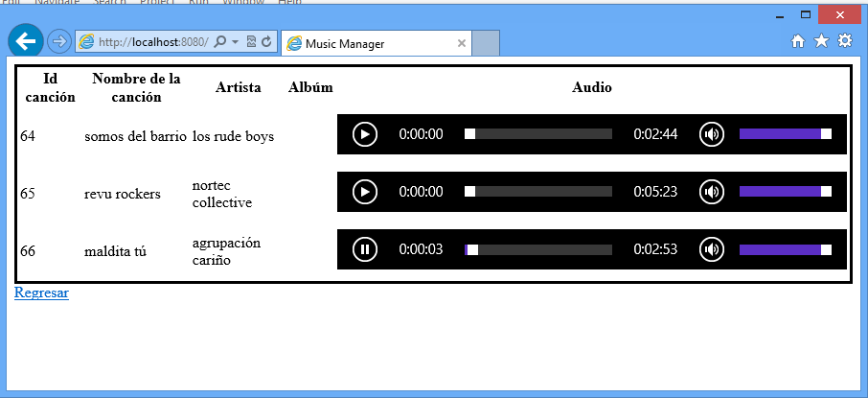Click the artist 'nortec collective'

pyautogui.click(x=222, y=194)
